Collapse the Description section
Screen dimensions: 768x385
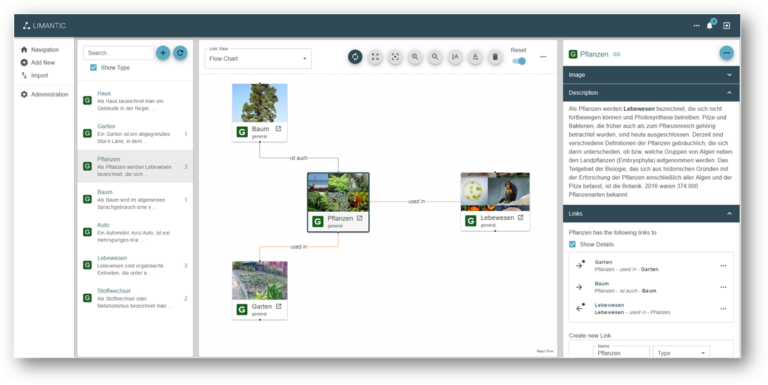[651, 93]
